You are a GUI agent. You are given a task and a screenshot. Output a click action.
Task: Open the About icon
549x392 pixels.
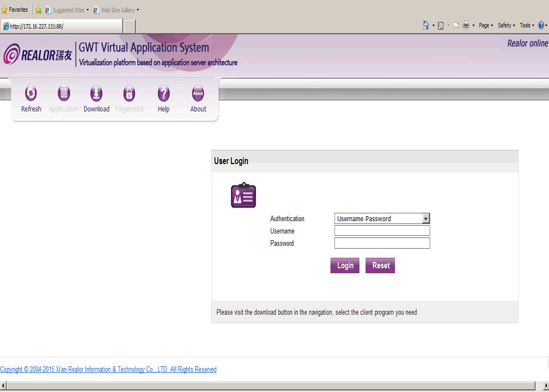[x=198, y=94]
